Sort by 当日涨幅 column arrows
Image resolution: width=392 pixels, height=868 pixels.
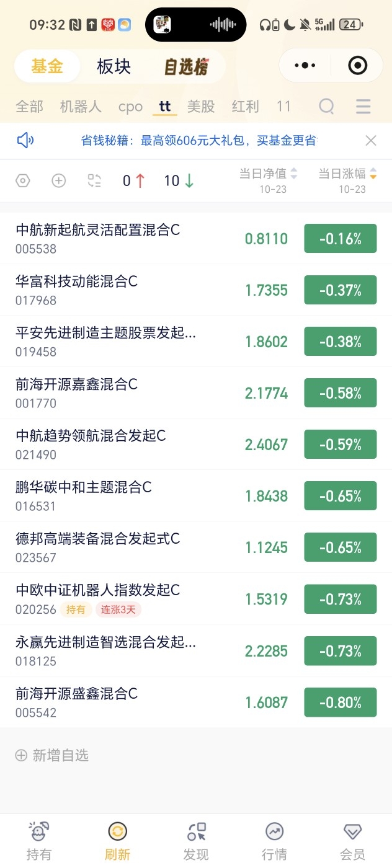coord(373,174)
